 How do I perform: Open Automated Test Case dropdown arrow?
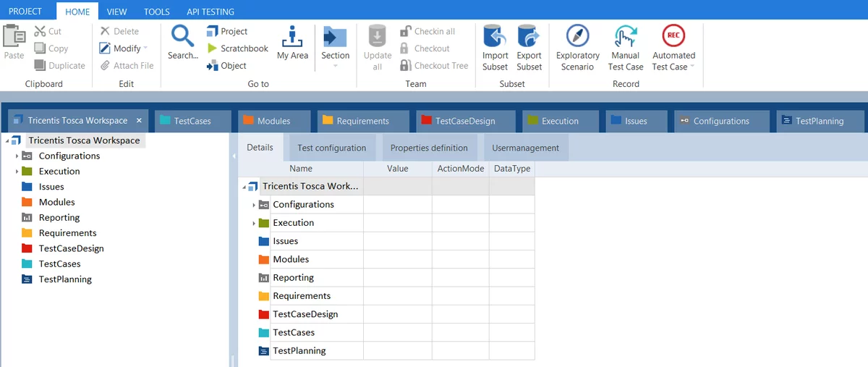[x=692, y=67]
